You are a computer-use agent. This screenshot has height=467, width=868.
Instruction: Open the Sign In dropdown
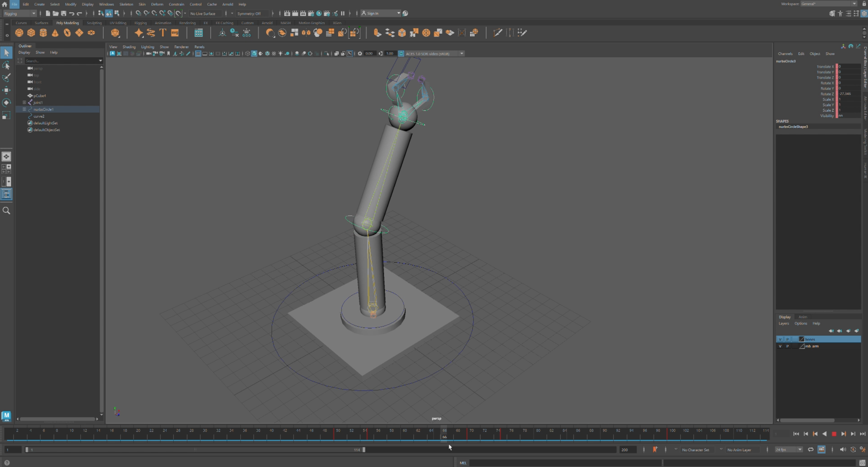click(380, 13)
